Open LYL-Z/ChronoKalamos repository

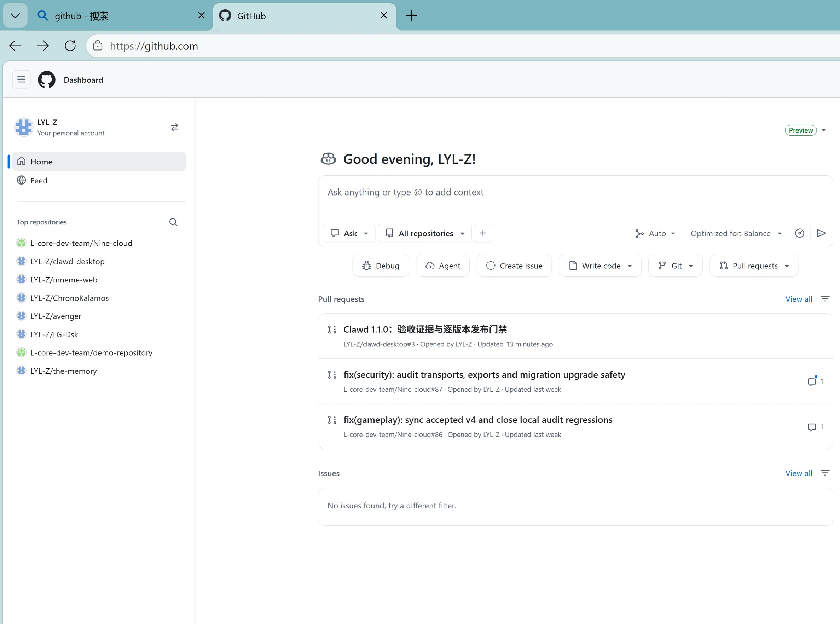(x=70, y=298)
